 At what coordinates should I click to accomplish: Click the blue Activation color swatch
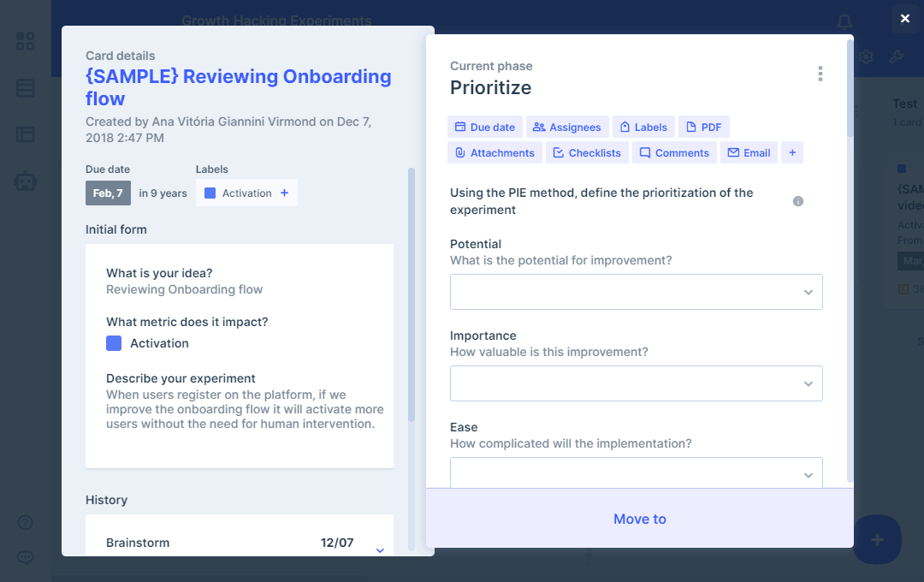pyautogui.click(x=114, y=343)
